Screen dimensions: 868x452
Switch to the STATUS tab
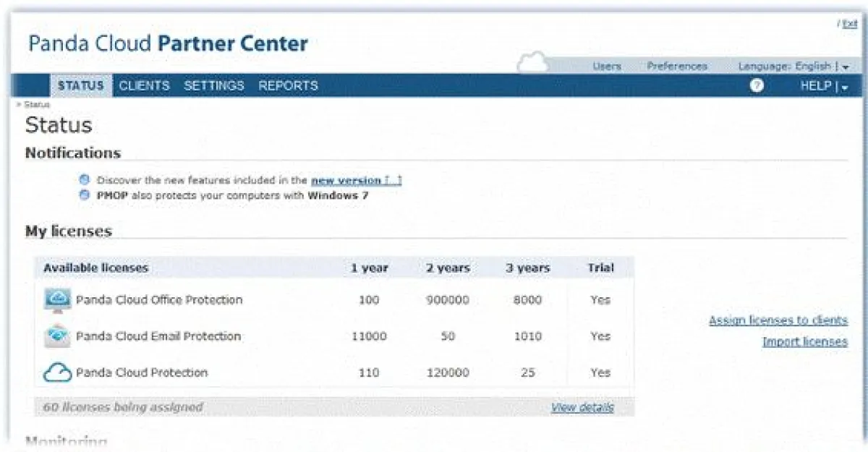point(81,85)
